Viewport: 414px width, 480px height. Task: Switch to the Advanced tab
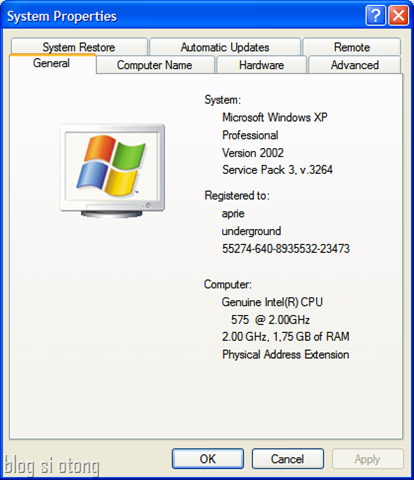[x=355, y=65]
